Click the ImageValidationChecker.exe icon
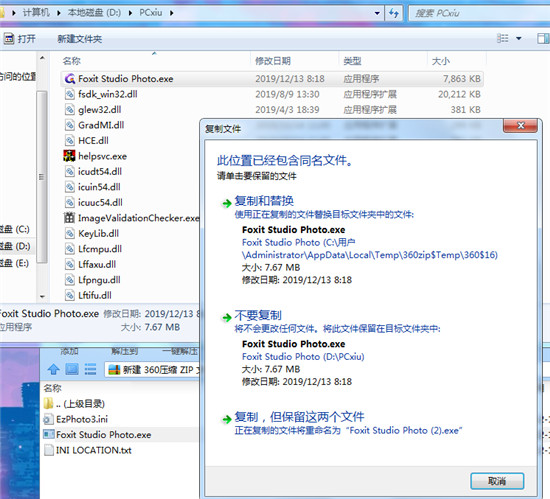This screenshot has width=550, height=499. [69, 218]
